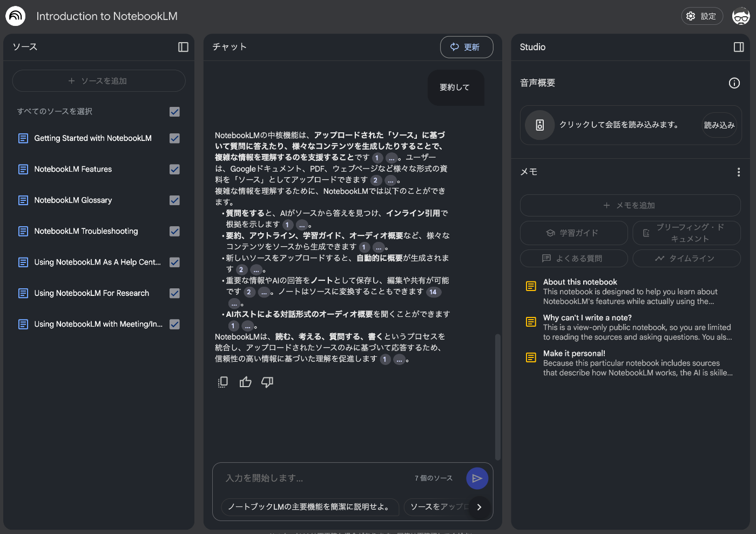Screen dimensions: 756x534
Task: Click ブリーフィング・ドキュメント button
Action: pos(686,233)
